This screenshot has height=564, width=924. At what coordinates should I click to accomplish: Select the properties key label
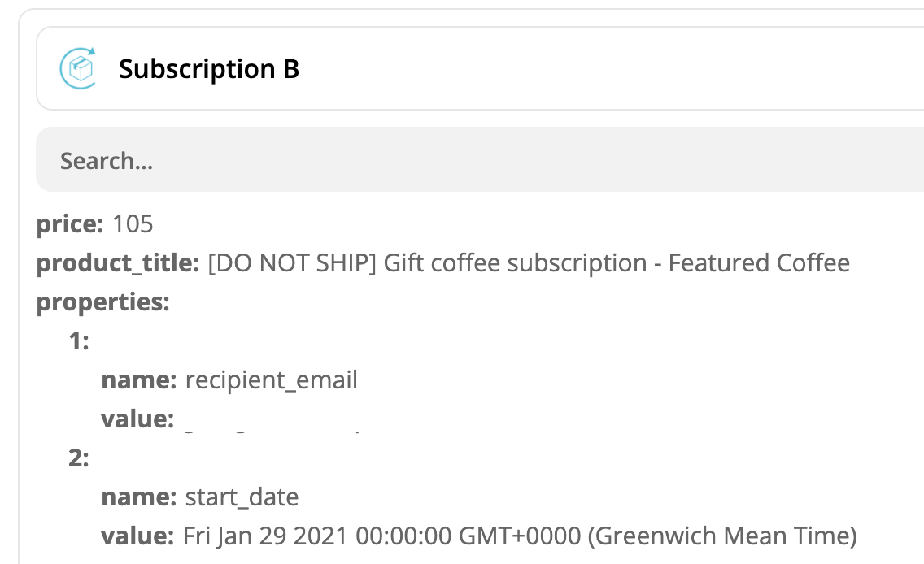pyautogui.click(x=103, y=302)
